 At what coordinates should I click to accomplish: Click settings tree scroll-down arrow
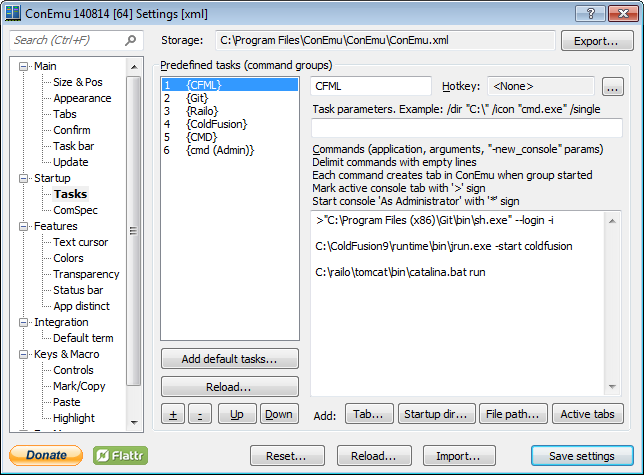134,422
